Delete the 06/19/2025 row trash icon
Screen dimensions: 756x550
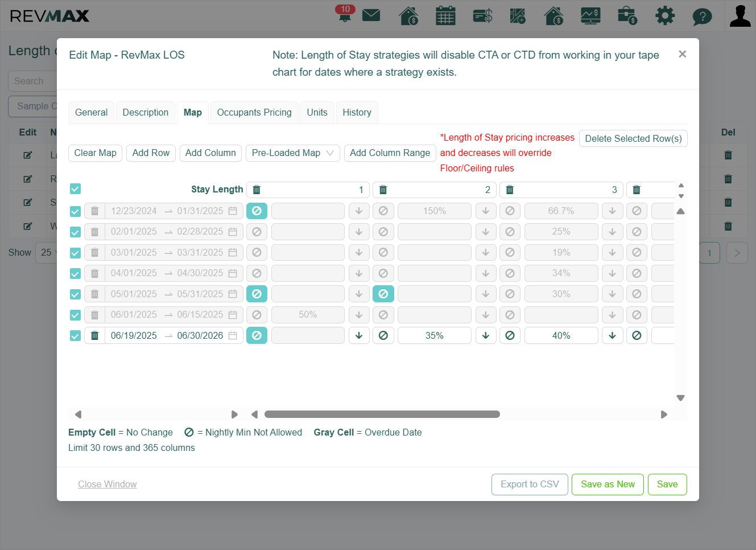95,335
